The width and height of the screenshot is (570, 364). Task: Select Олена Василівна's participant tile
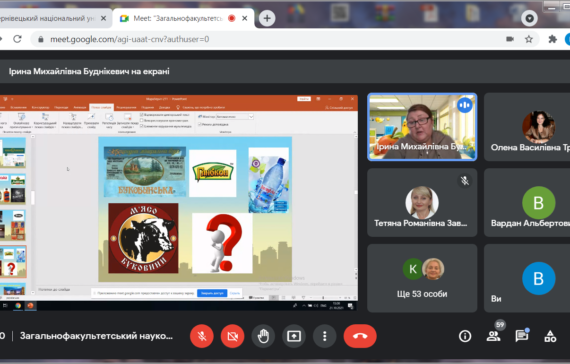(x=527, y=127)
